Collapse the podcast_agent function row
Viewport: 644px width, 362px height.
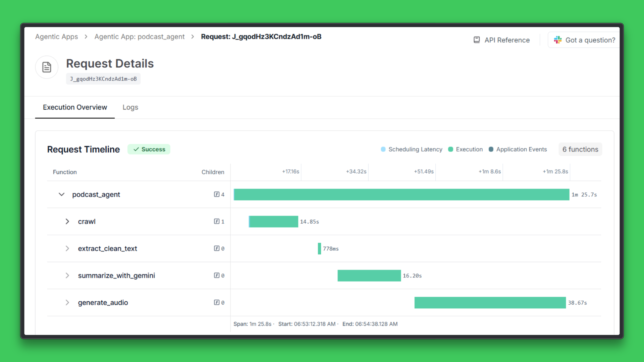click(x=61, y=194)
